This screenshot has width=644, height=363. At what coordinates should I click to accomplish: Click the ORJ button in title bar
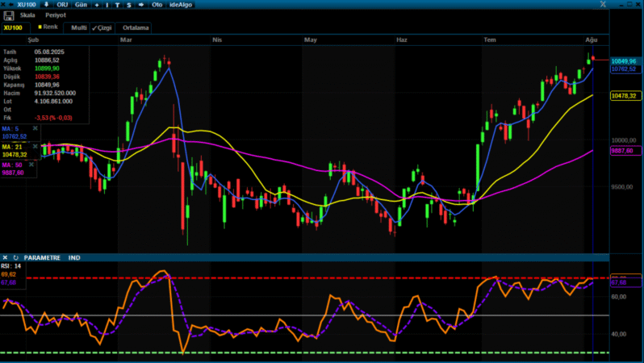[62, 5]
